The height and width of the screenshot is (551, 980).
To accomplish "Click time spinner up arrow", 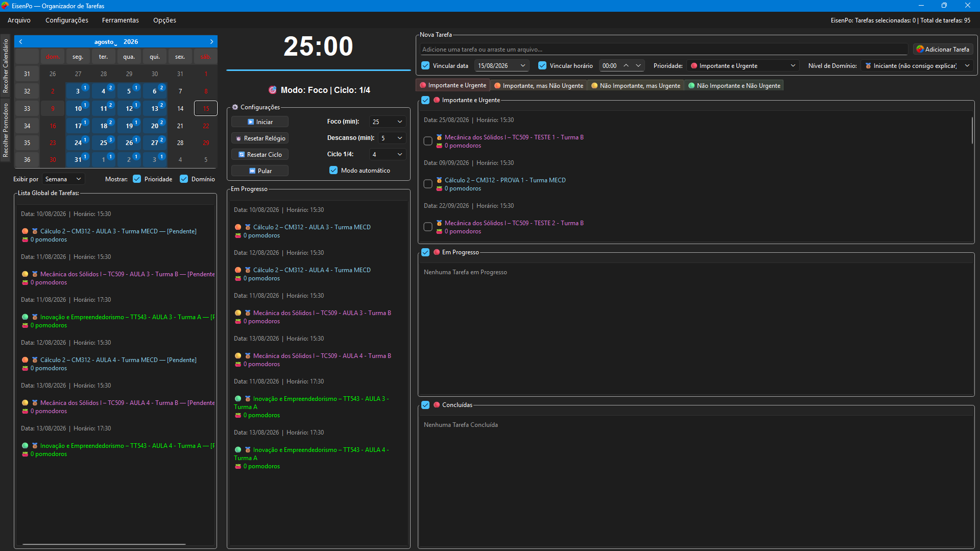I will 626,65.
